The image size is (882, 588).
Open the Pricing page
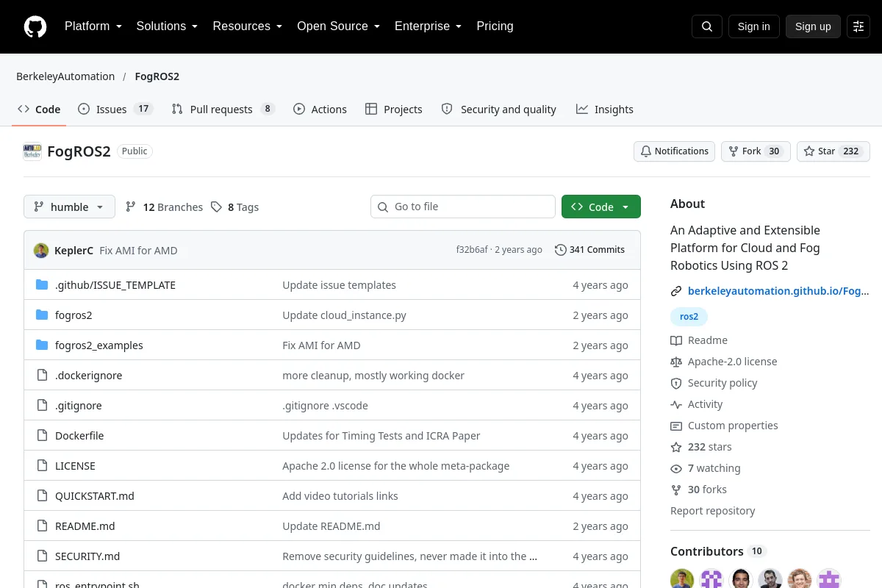[495, 26]
